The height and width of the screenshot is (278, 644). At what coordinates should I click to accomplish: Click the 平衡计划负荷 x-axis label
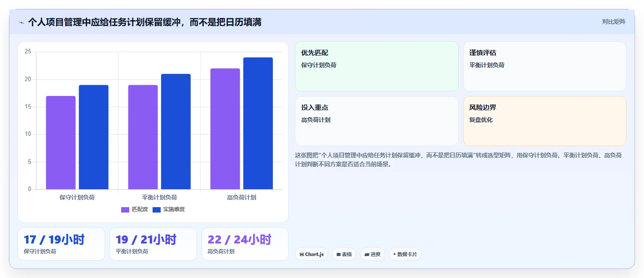(x=159, y=197)
